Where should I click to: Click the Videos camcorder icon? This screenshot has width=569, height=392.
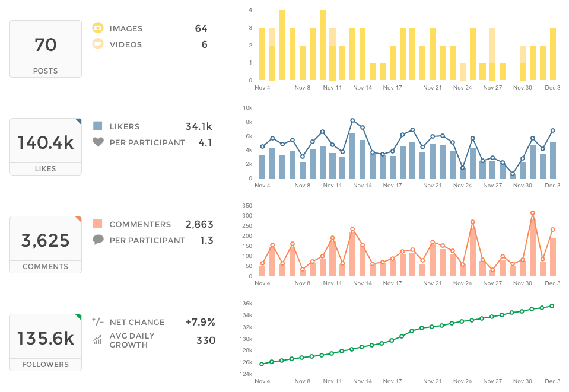tap(98, 44)
